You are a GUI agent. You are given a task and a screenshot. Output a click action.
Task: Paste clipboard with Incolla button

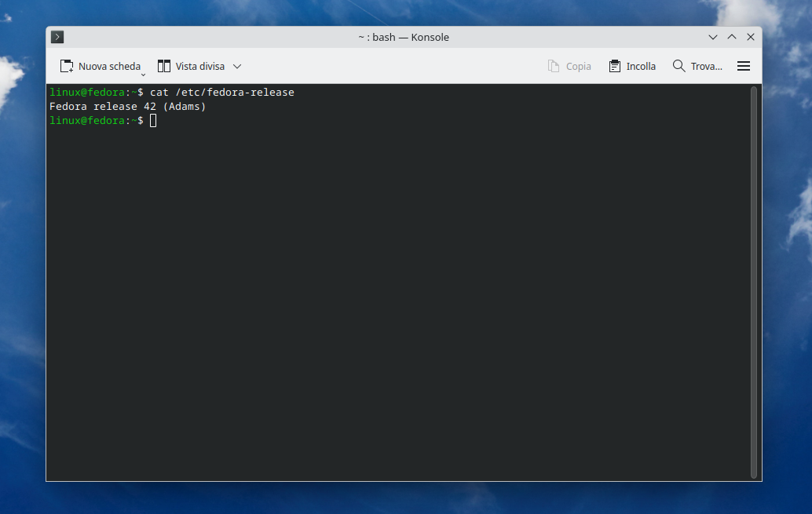(x=632, y=66)
